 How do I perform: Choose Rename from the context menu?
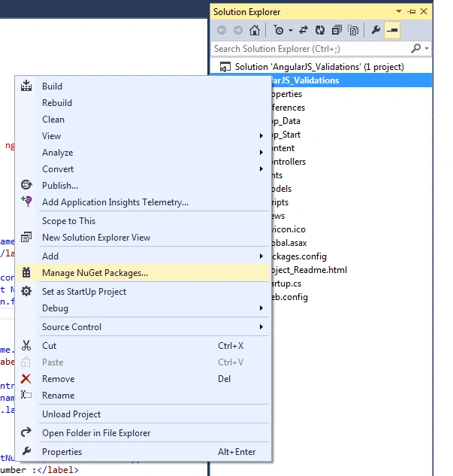pyautogui.click(x=143, y=396)
